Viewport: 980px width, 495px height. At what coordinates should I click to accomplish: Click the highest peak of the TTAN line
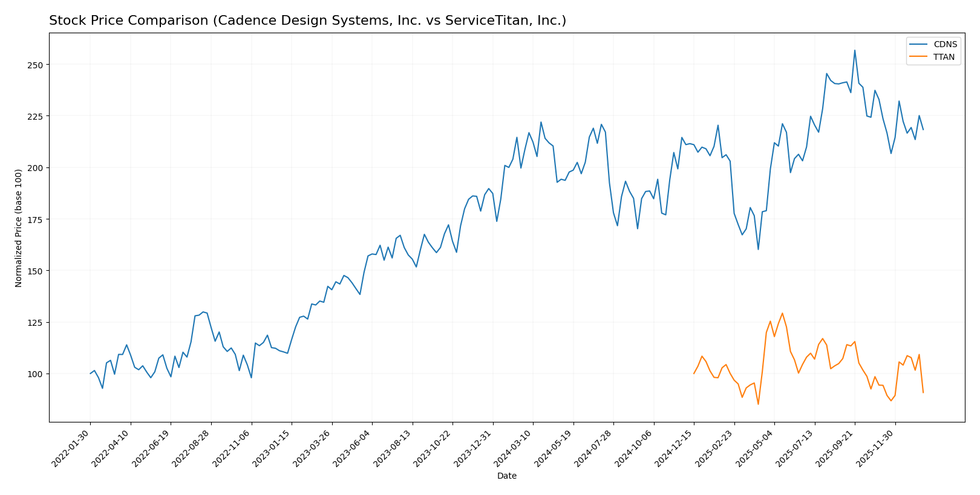click(782, 313)
